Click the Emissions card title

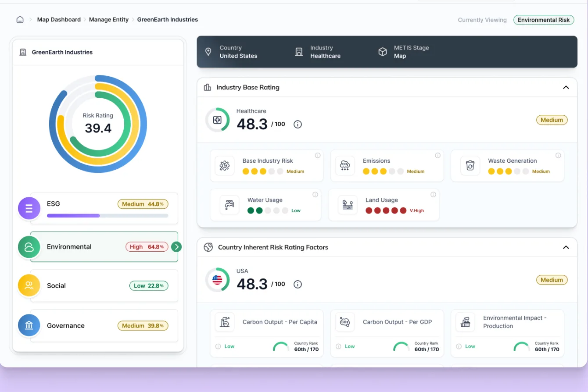pos(376,161)
